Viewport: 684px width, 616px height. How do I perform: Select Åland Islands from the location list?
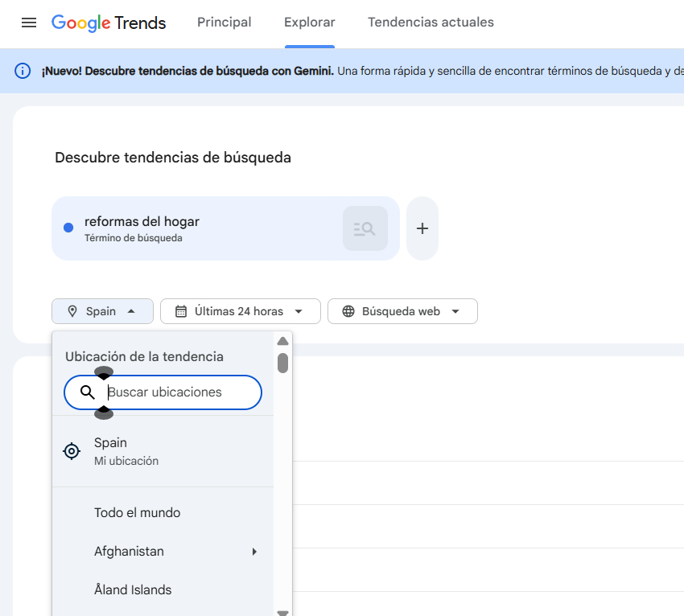click(x=133, y=589)
